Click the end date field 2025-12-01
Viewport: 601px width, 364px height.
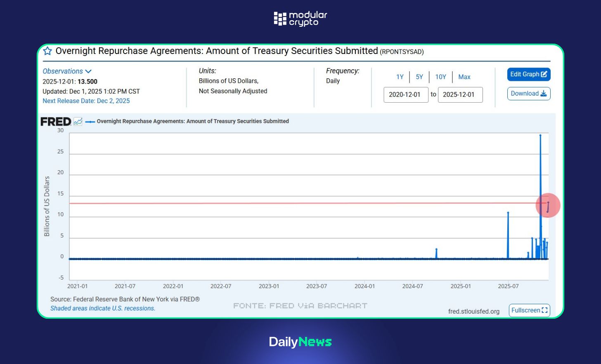click(460, 95)
